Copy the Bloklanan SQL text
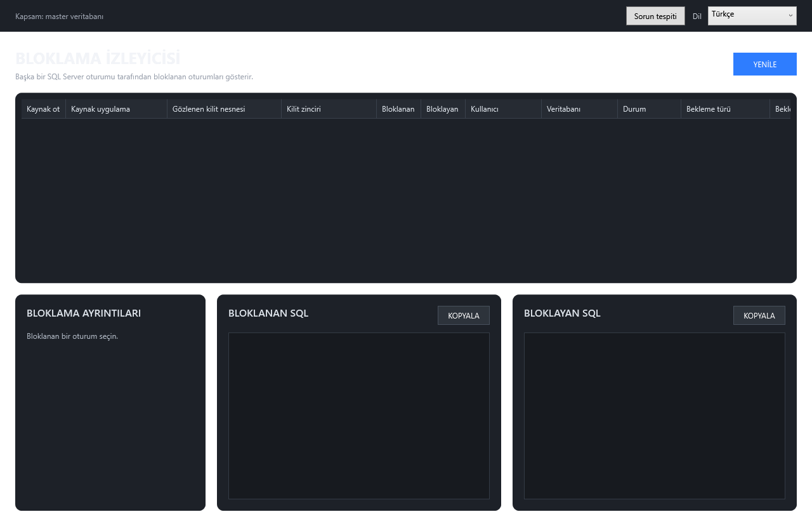This screenshot has width=812, height=526. click(x=463, y=315)
